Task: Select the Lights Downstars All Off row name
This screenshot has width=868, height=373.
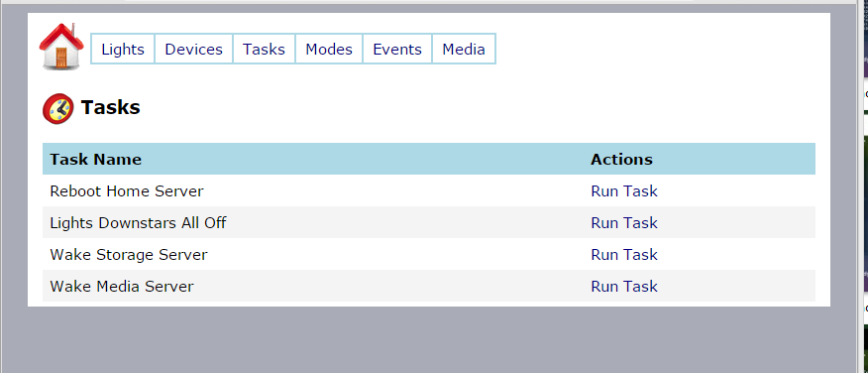Action: [138, 223]
